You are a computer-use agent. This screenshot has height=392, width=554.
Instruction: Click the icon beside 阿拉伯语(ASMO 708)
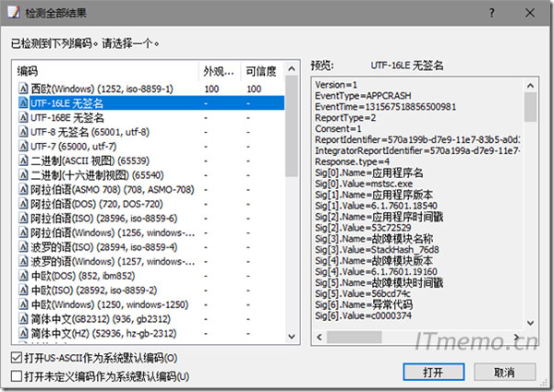click(x=23, y=189)
